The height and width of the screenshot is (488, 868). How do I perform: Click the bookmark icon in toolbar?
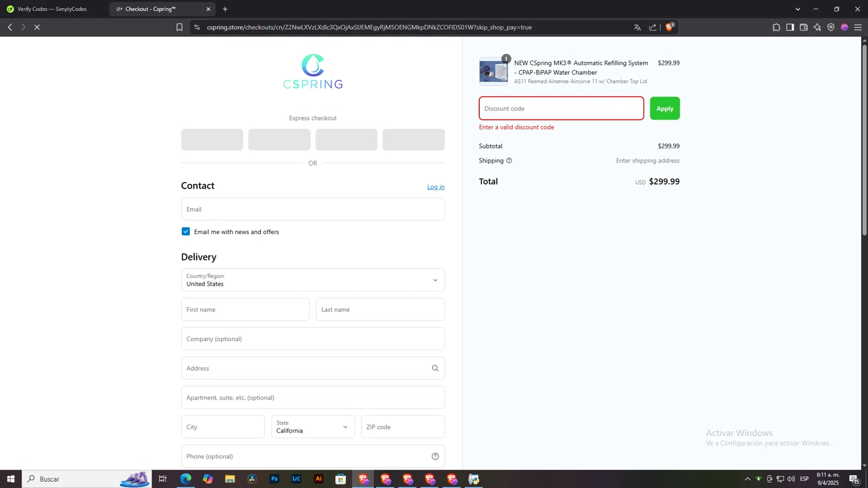179,27
